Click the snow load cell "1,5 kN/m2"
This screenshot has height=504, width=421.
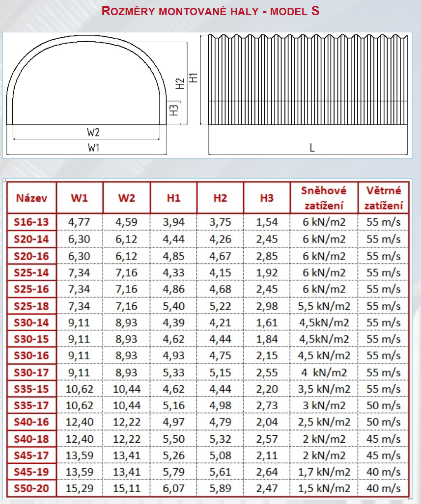(324, 488)
